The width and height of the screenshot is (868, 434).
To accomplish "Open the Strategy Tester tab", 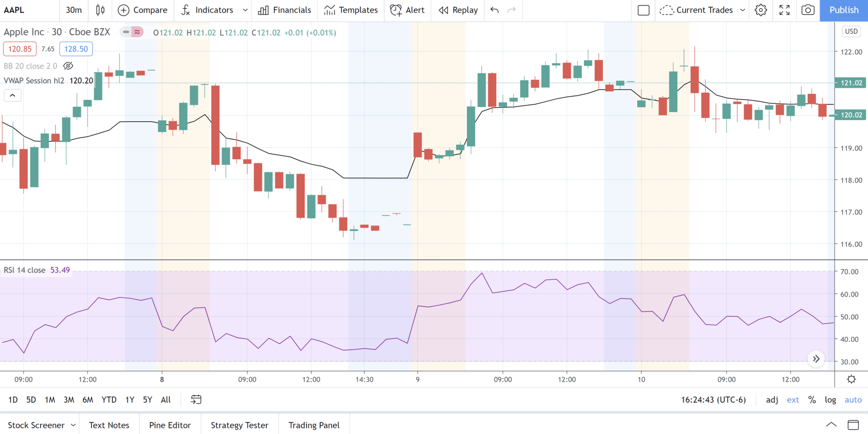I will pos(240,425).
